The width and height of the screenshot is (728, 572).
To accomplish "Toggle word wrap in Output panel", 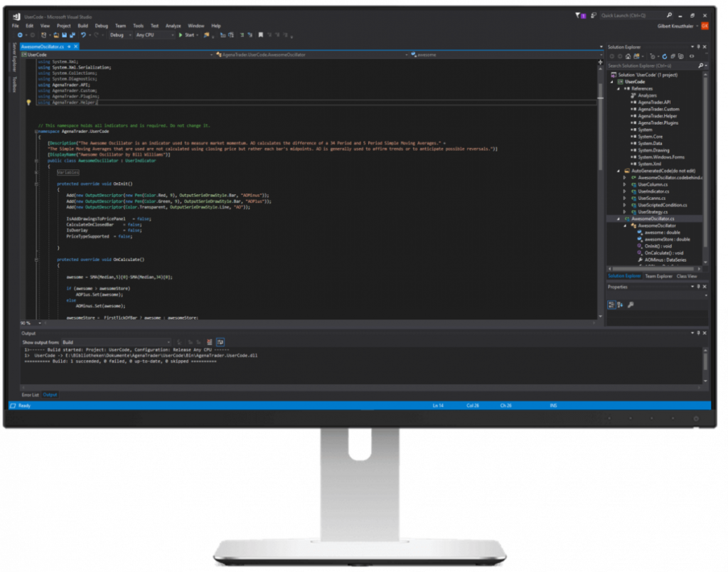I will pos(220,342).
